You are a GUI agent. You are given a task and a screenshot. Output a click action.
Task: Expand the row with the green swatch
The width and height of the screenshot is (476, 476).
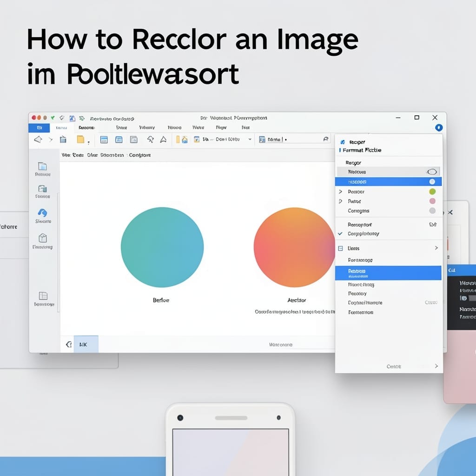pos(340,192)
